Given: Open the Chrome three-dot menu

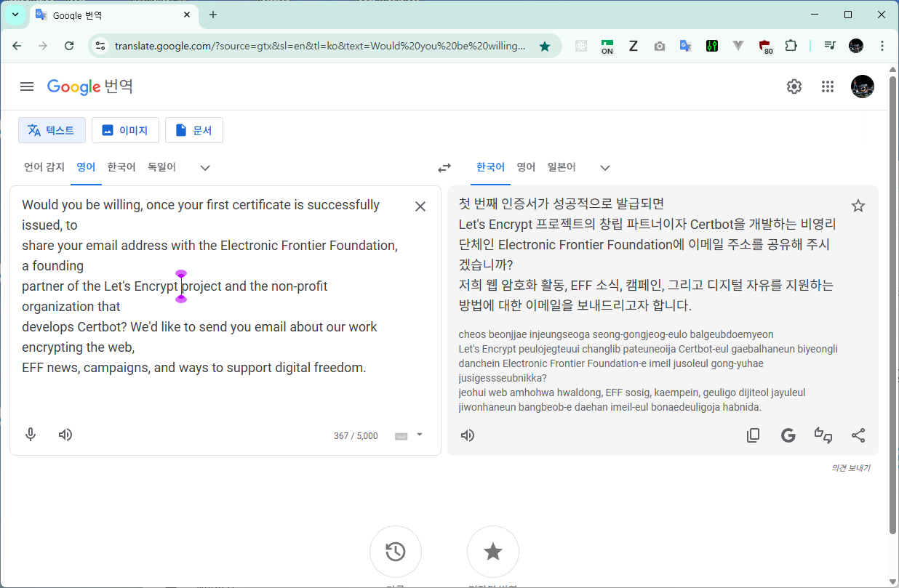Looking at the screenshot, I should coord(882,46).
